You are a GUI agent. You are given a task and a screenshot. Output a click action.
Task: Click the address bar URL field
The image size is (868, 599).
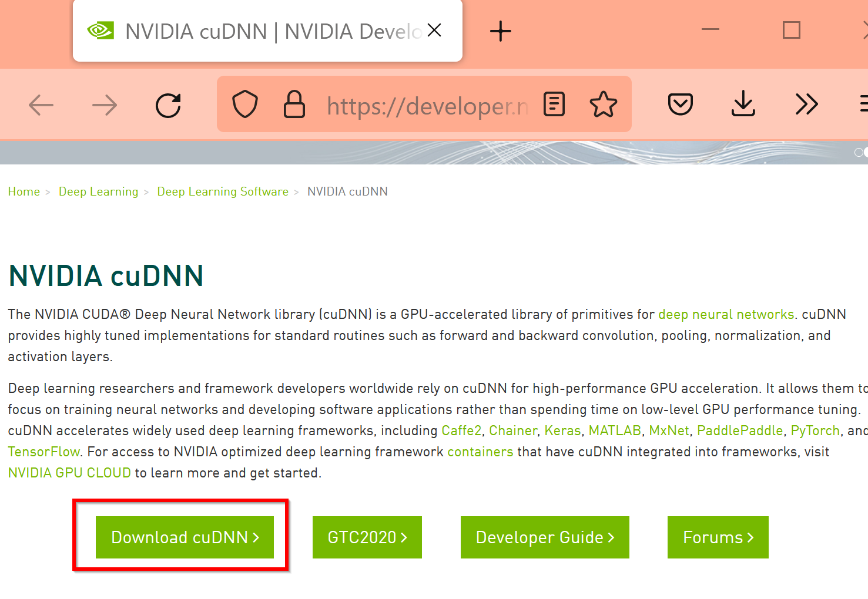(x=427, y=106)
